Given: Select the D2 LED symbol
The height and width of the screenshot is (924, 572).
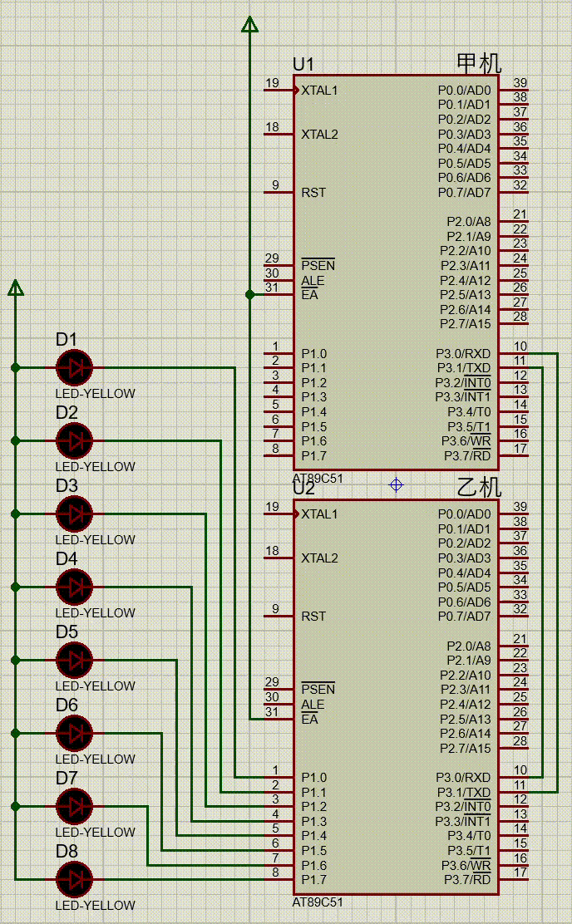Looking at the screenshot, I should click(74, 440).
